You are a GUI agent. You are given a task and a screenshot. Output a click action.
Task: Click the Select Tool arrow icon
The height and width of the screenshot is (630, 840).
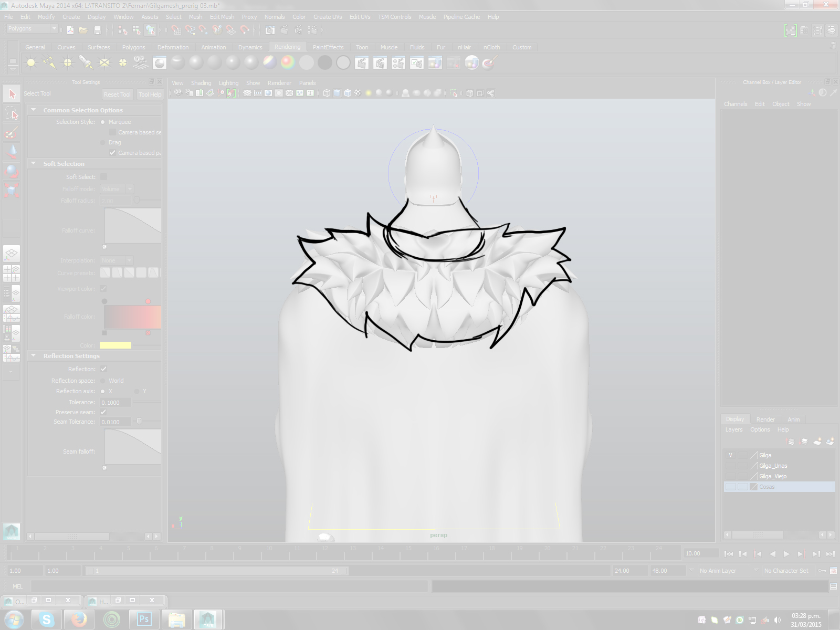12,94
